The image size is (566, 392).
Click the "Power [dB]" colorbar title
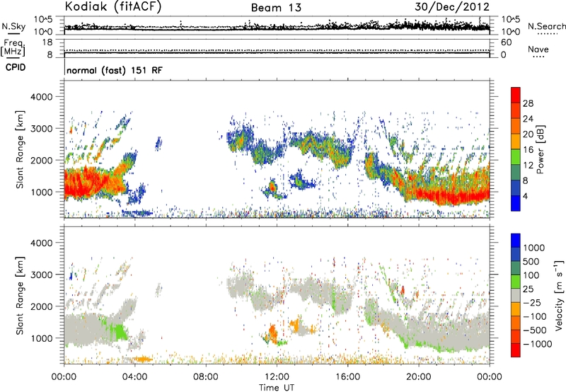540,149
